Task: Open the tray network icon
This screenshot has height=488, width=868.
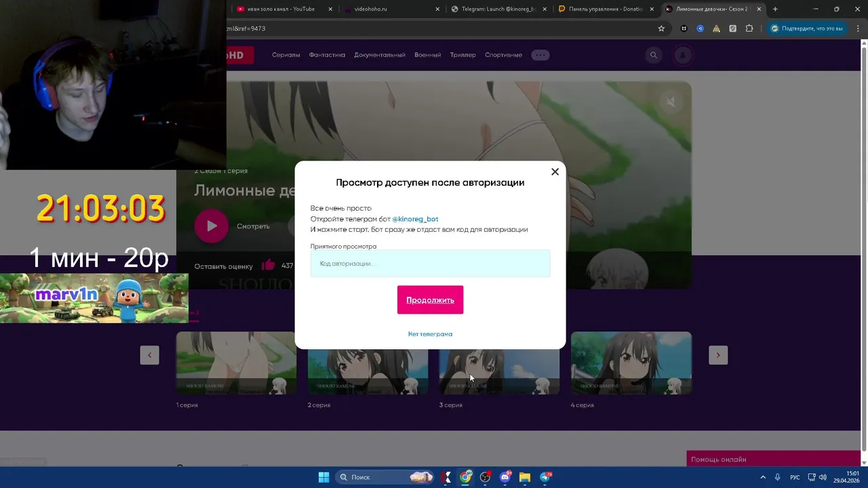Action: pyautogui.click(x=812, y=477)
